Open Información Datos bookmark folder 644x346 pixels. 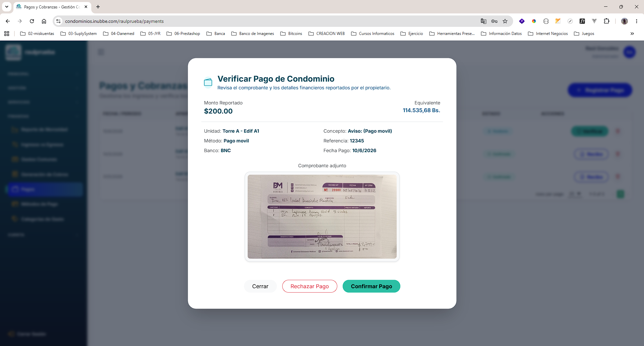[x=501, y=34]
